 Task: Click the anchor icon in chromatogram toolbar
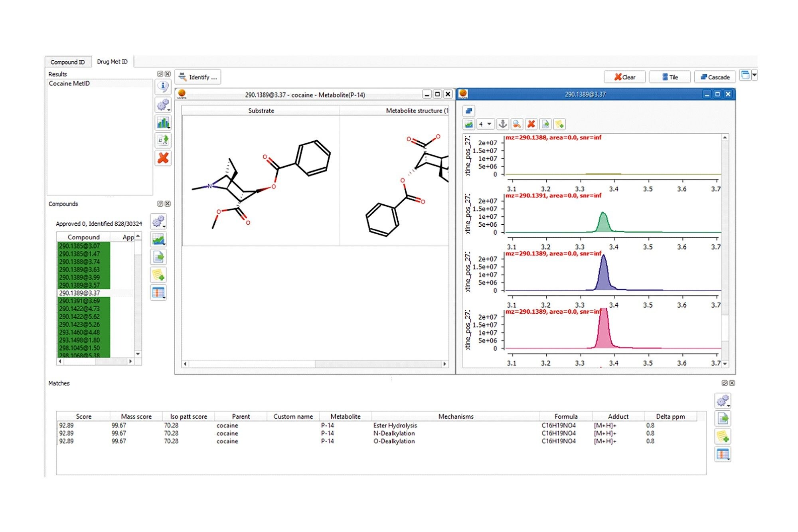[x=503, y=124]
